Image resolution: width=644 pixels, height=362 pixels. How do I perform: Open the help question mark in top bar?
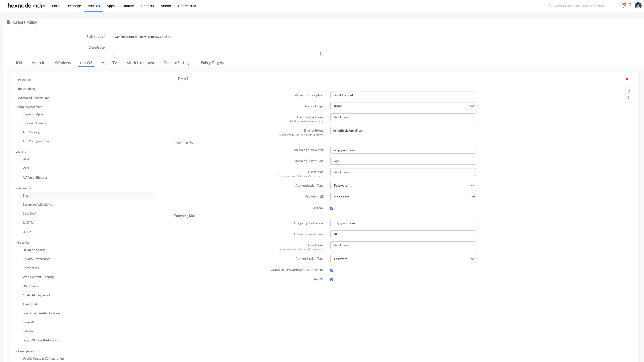coord(630,5)
